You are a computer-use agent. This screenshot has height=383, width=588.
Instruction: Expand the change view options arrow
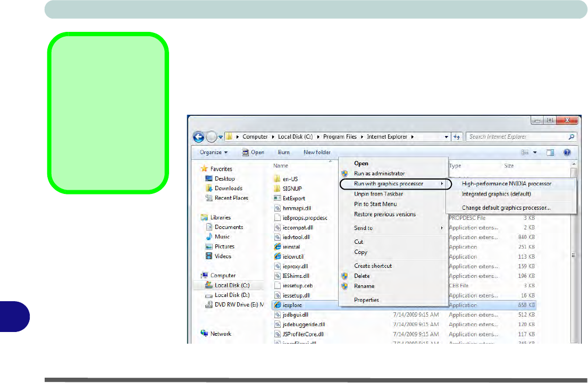point(535,152)
